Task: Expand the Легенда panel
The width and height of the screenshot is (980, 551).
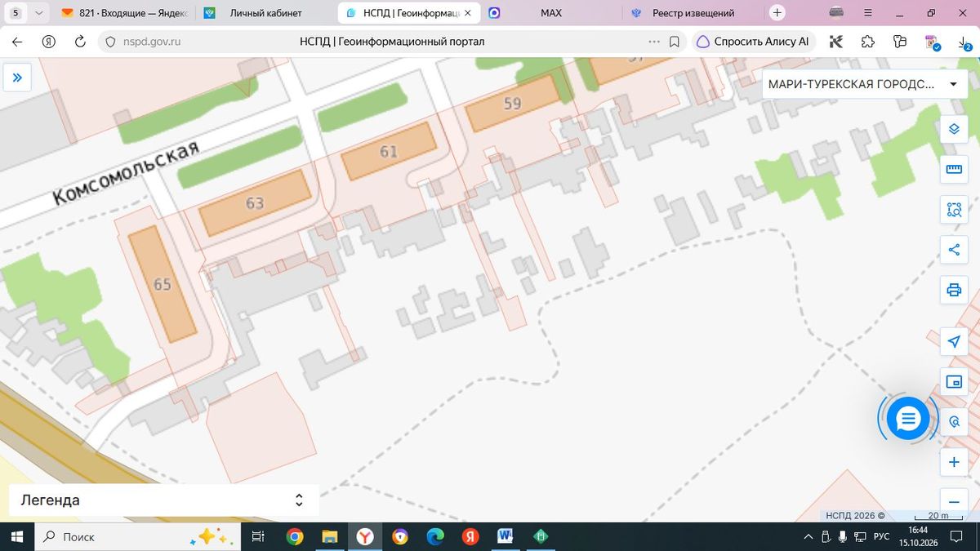Action: point(163,500)
